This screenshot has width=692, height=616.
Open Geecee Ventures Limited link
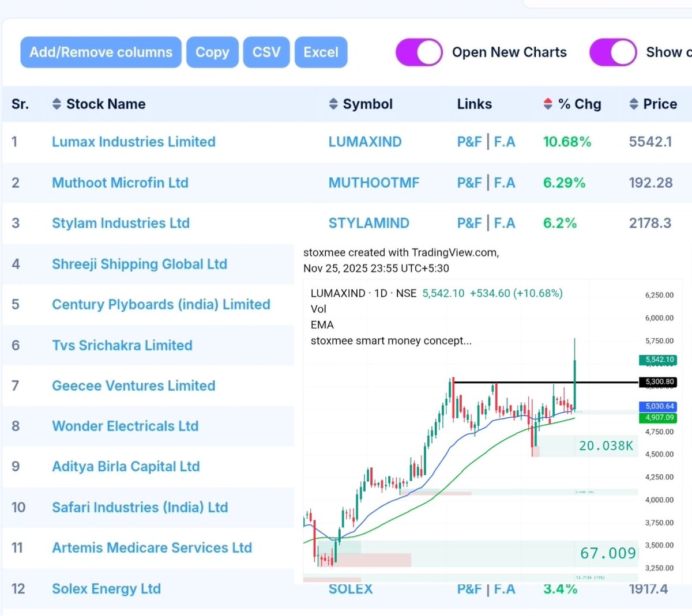pos(134,386)
